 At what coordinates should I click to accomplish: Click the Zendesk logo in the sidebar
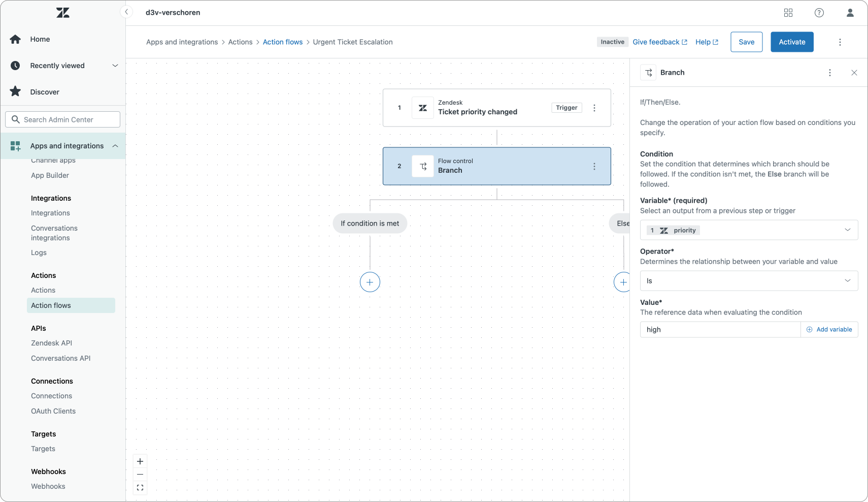(63, 13)
